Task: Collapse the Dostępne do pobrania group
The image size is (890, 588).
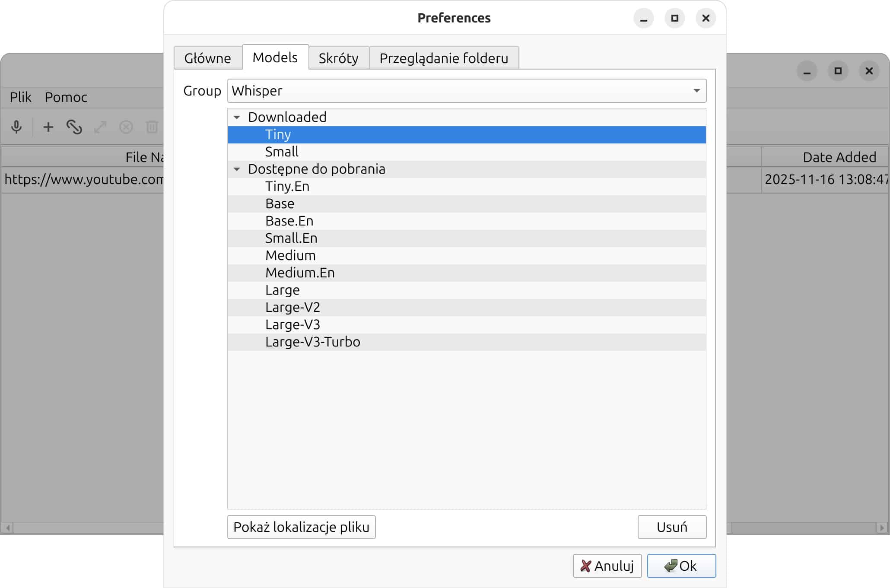Action: point(237,169)
